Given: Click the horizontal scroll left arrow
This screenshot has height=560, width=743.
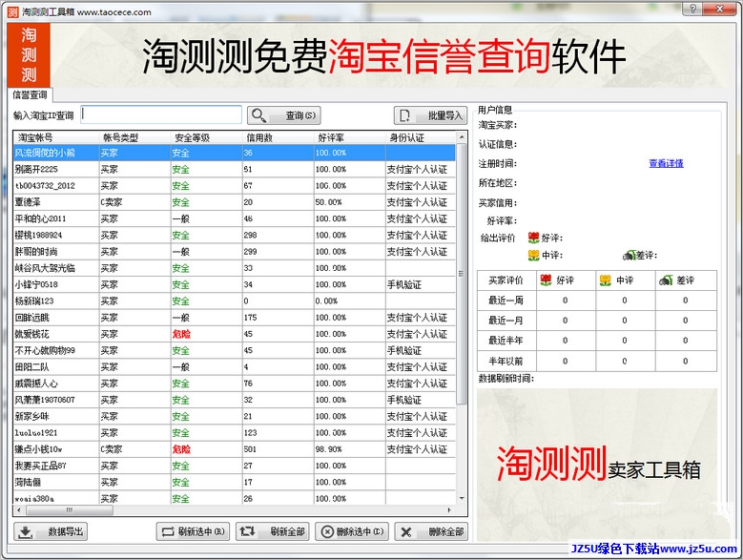Looking at the screenshot, I should tap(18, 510).
